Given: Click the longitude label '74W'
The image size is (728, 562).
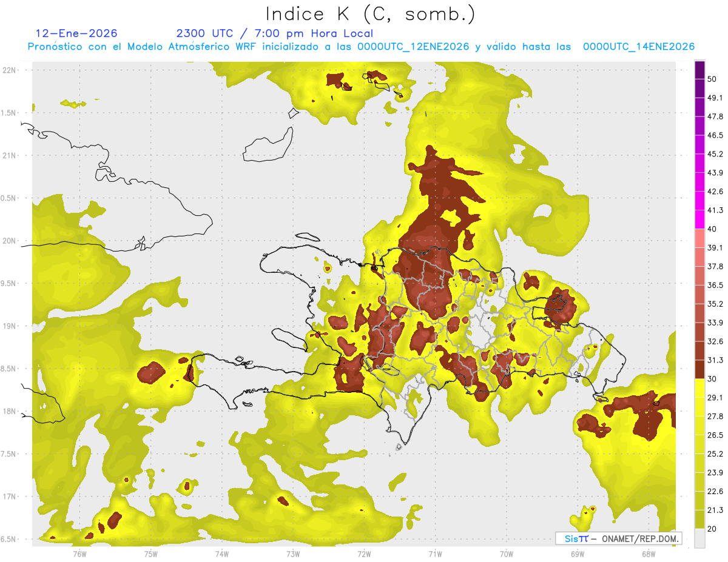Looking at the screenshot, I should (x=221, y=554).
